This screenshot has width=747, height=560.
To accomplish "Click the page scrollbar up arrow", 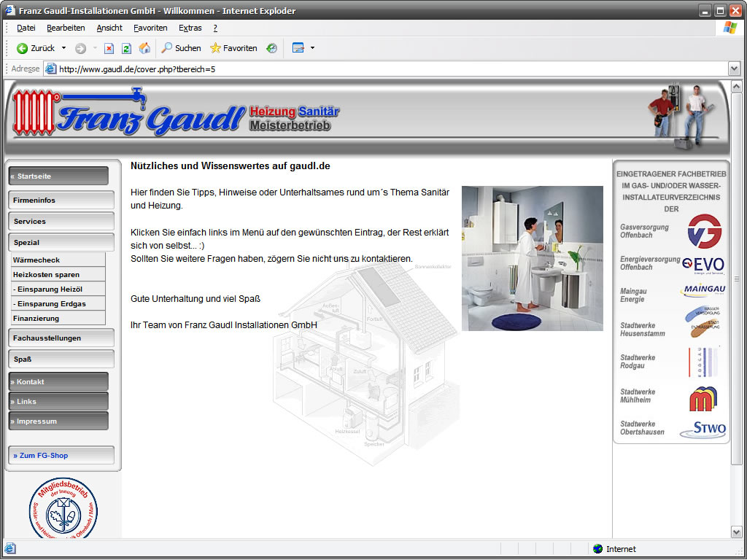I will tap(736, 87).
